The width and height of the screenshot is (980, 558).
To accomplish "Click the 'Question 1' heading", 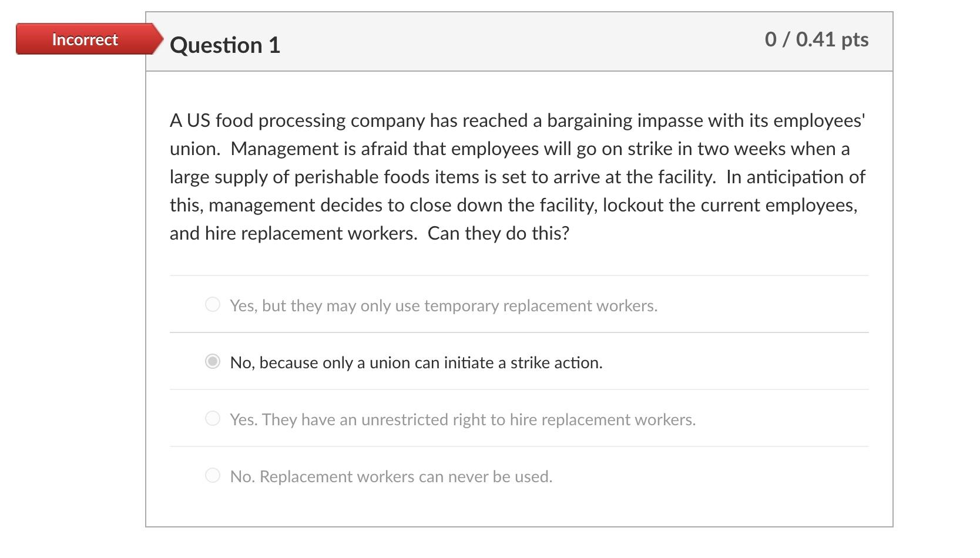I will [226, 44].
